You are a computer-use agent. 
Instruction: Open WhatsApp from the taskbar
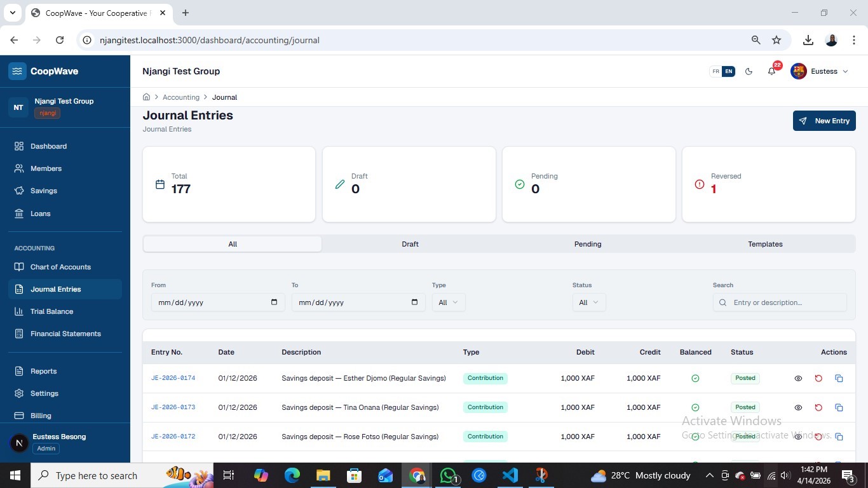(x=448, y=475)
